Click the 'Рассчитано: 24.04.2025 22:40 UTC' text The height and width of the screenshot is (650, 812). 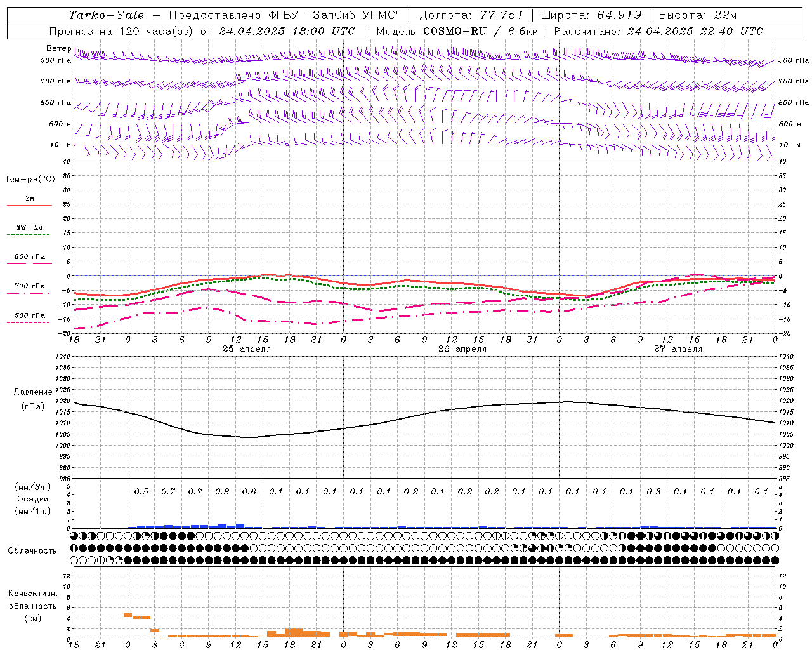click(x=658, y=31)
